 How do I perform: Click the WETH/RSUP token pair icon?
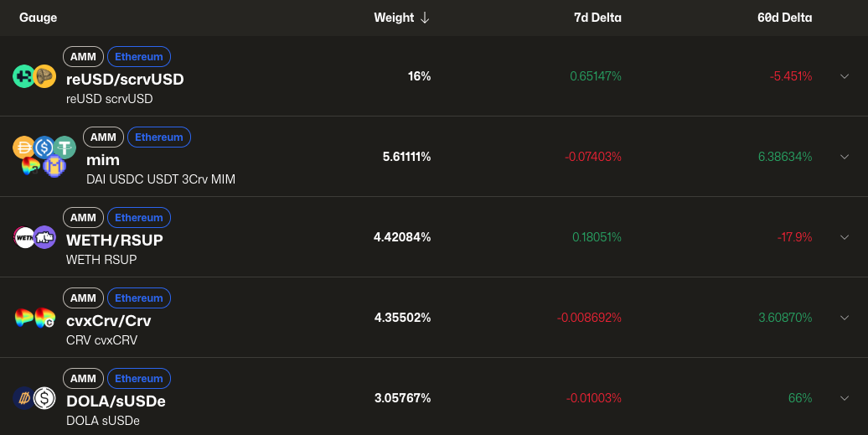34,237
